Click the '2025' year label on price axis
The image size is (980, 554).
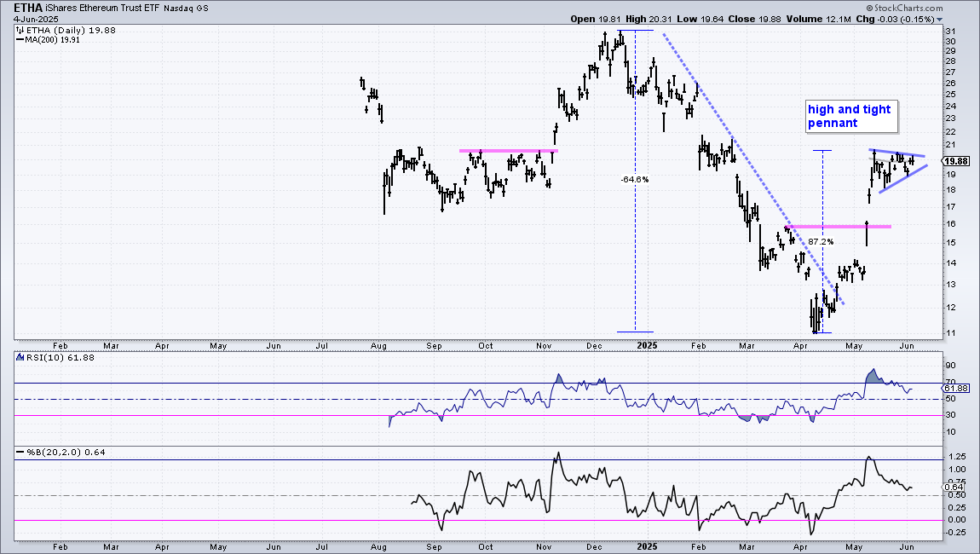click(647, 345)
